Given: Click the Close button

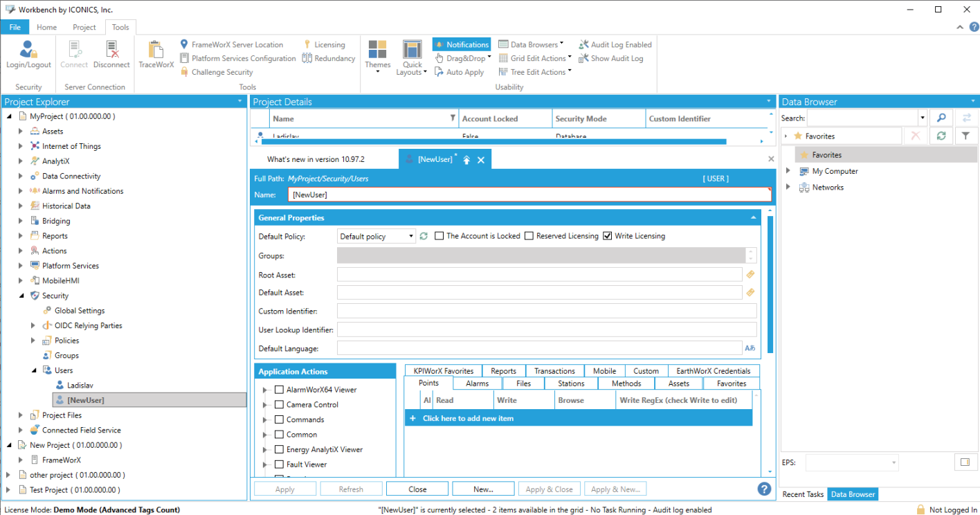Looking at the screenshot, I should (x=417, y=489).
